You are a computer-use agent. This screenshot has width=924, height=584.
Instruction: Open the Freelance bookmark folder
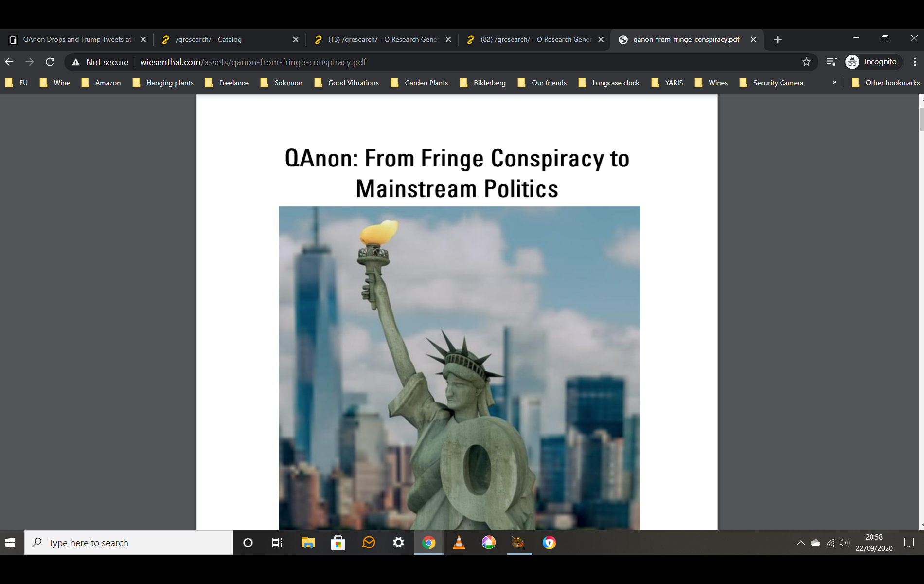click(x=227, y=83)
